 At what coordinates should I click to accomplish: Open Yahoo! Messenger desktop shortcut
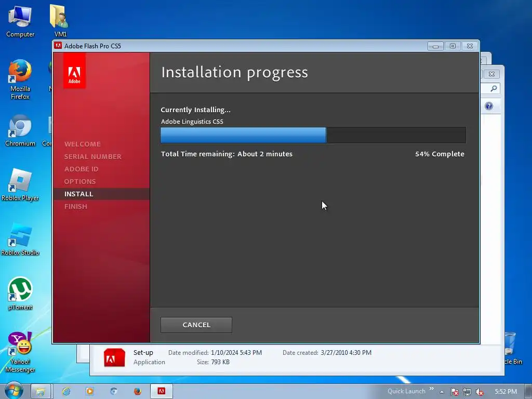20,352
